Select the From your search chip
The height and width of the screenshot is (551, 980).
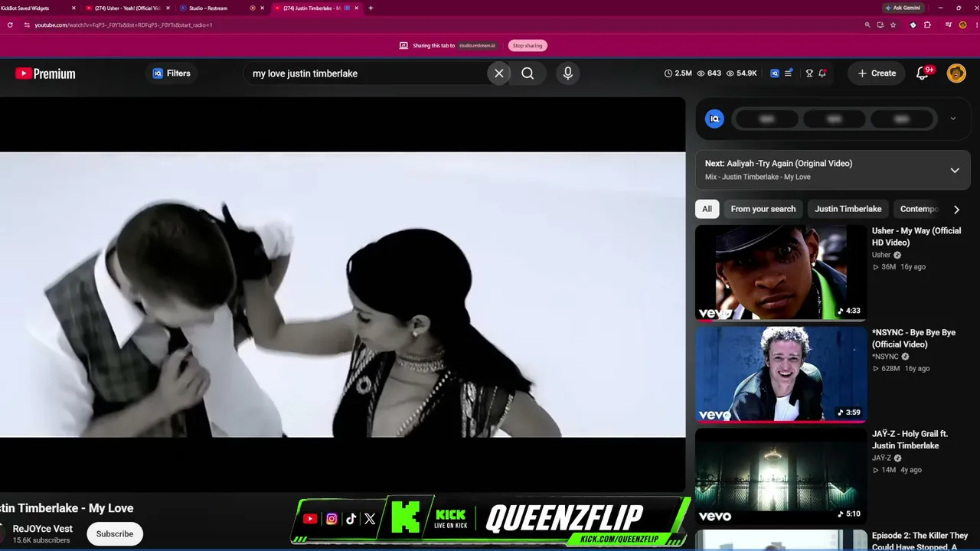click(x=763, y=209)
